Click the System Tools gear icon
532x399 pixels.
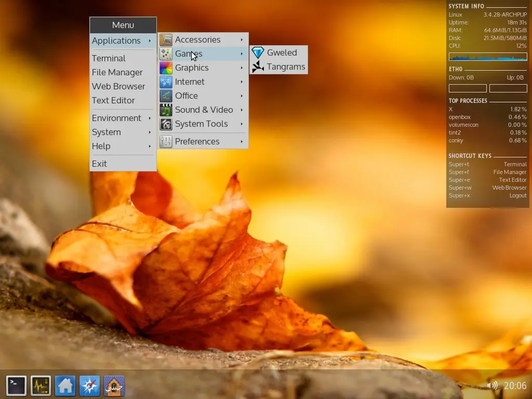tap(166, 124)
